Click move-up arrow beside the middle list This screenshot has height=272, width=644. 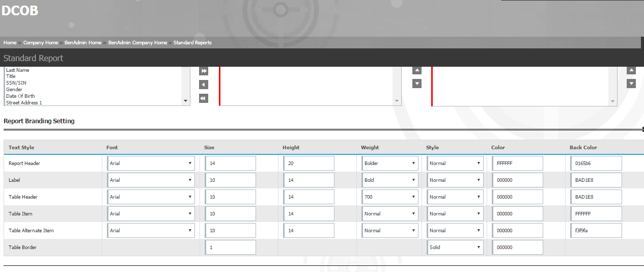(x=417, y=70)
